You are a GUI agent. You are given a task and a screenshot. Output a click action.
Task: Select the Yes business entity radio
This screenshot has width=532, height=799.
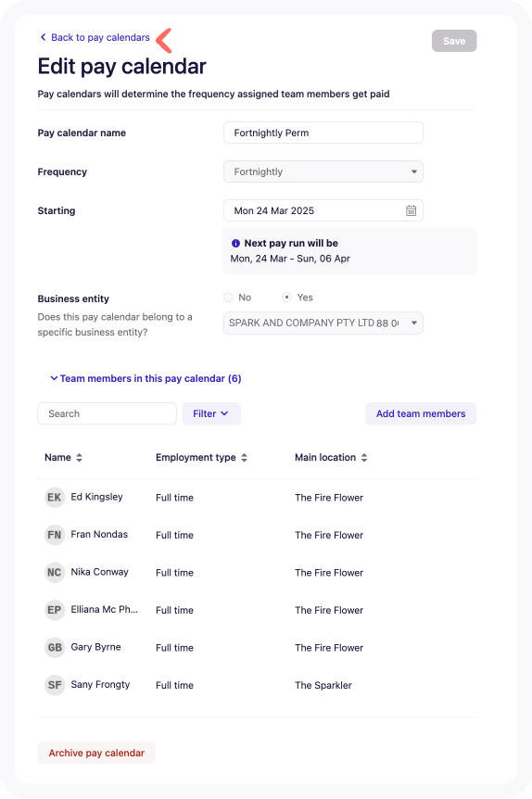click(286, 298)
